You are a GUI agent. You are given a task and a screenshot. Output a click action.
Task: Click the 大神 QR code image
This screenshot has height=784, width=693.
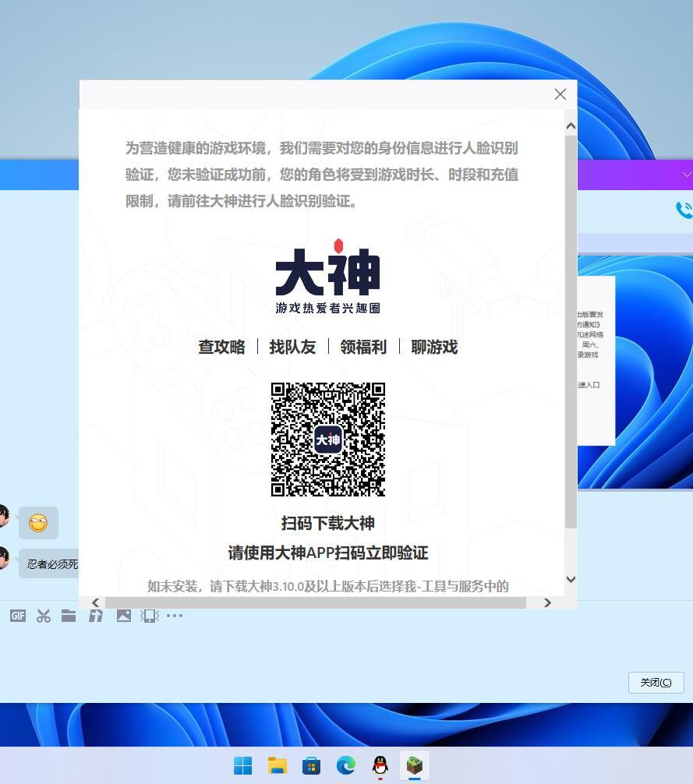328,440
